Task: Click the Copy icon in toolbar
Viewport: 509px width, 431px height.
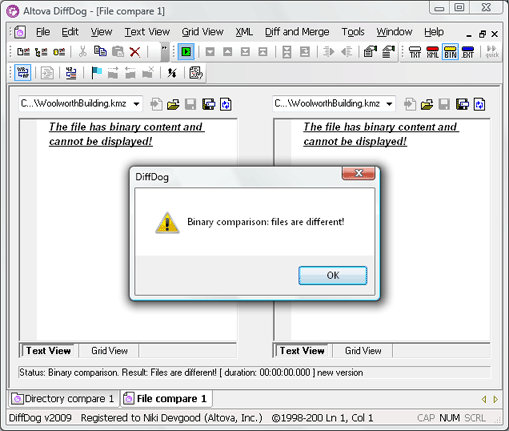Action: point(100,51)
